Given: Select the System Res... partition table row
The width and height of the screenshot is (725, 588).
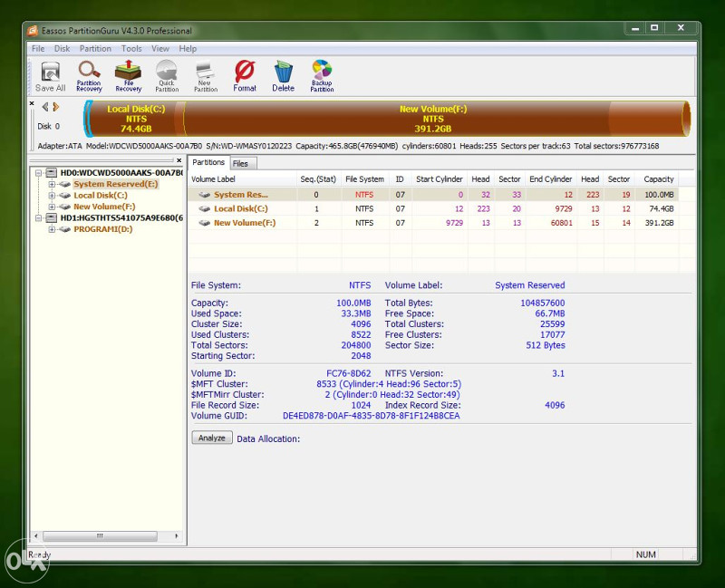Looking at the screenshot, I should click(x=433, y=195).
